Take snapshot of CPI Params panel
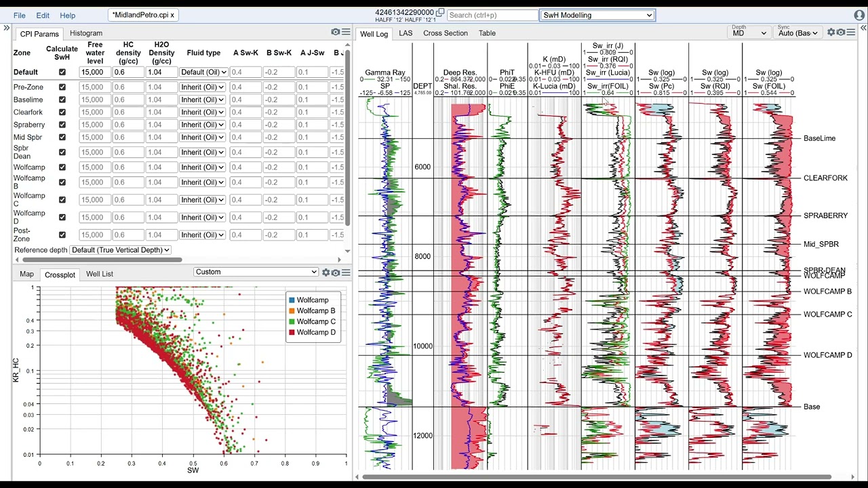Viewport: 868px width, 488px height. click(335, 32)
